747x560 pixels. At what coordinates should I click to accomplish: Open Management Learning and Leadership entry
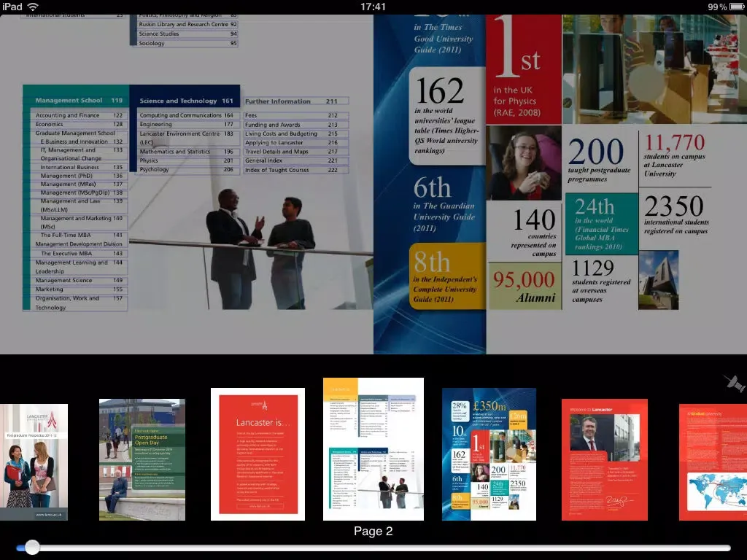click(x=79, y=267)
